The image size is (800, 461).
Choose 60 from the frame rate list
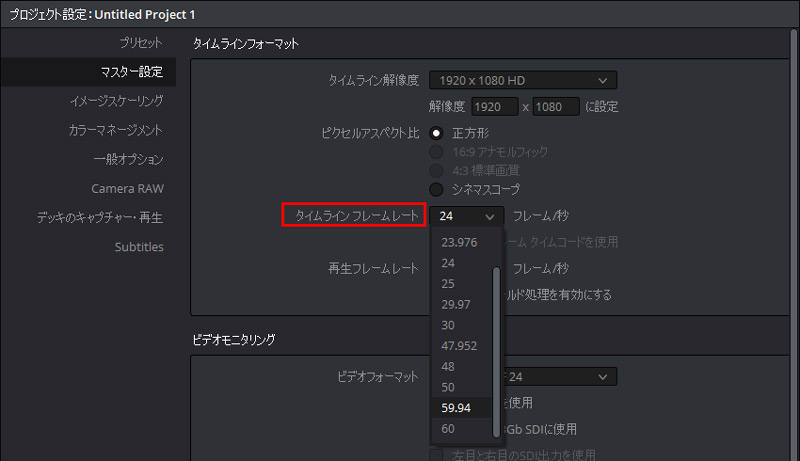pyautogui.click(x=462, y=429)
